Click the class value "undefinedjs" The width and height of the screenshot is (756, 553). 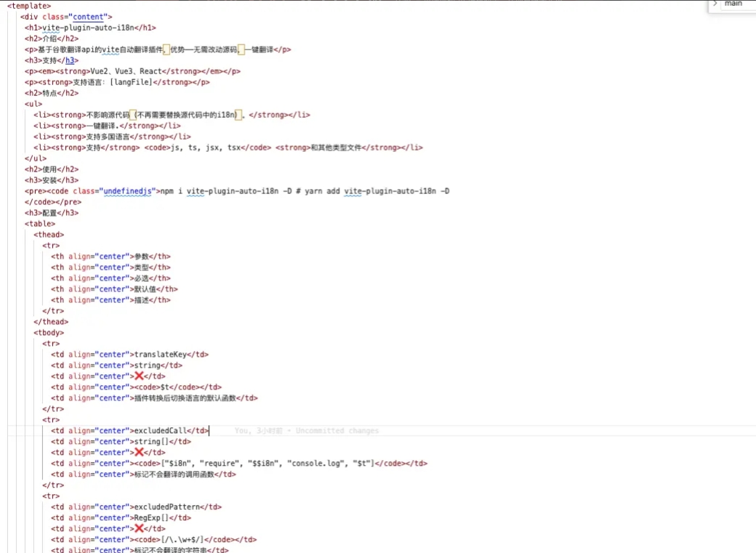(128, 191)
